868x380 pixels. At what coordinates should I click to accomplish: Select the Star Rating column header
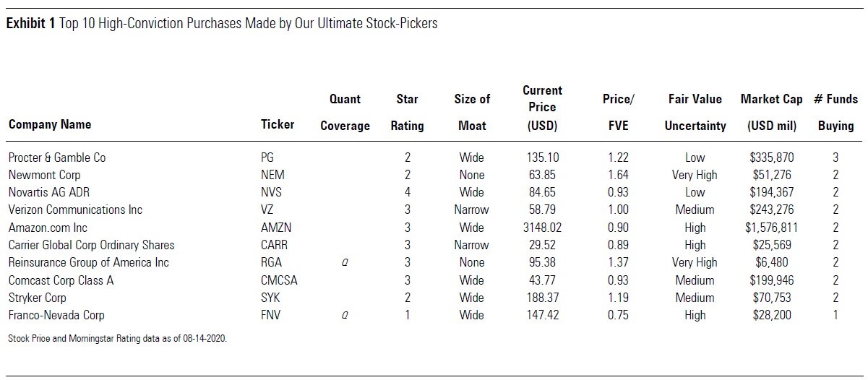407,112
